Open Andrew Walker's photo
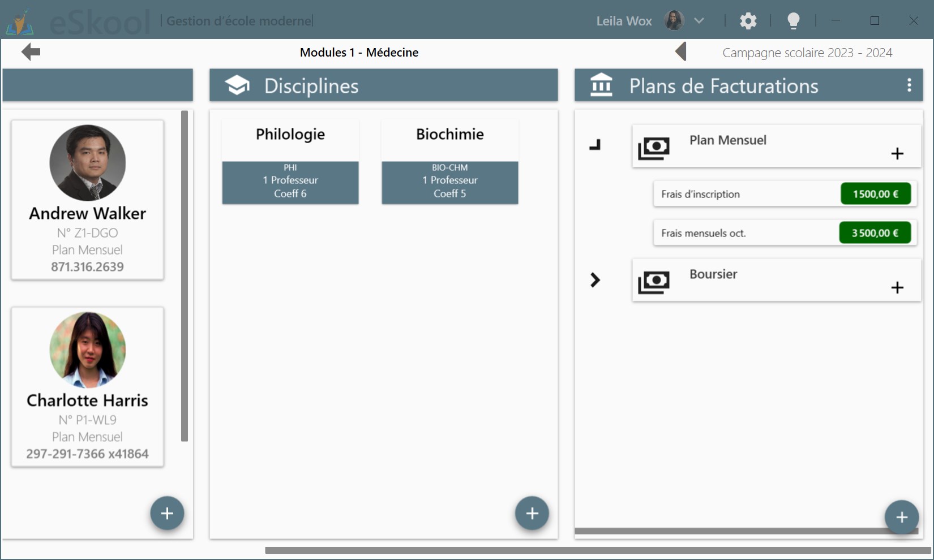 (88, 163)
